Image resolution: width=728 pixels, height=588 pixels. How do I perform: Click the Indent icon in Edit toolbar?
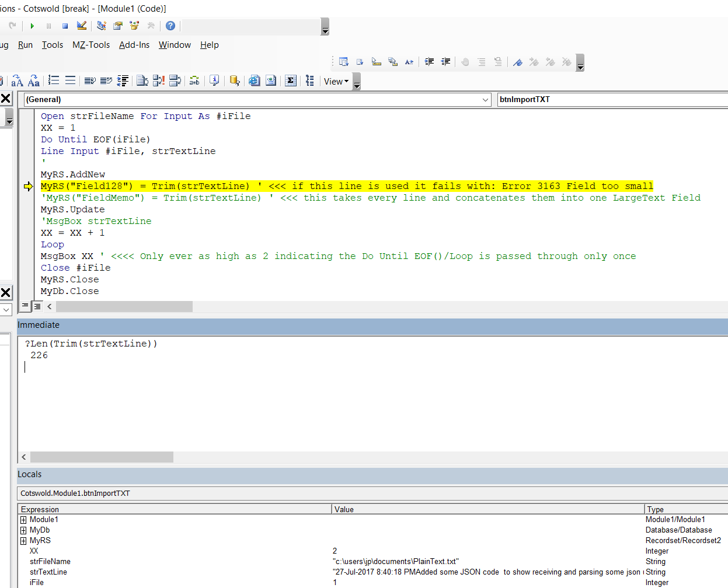(x=429, y=62)
